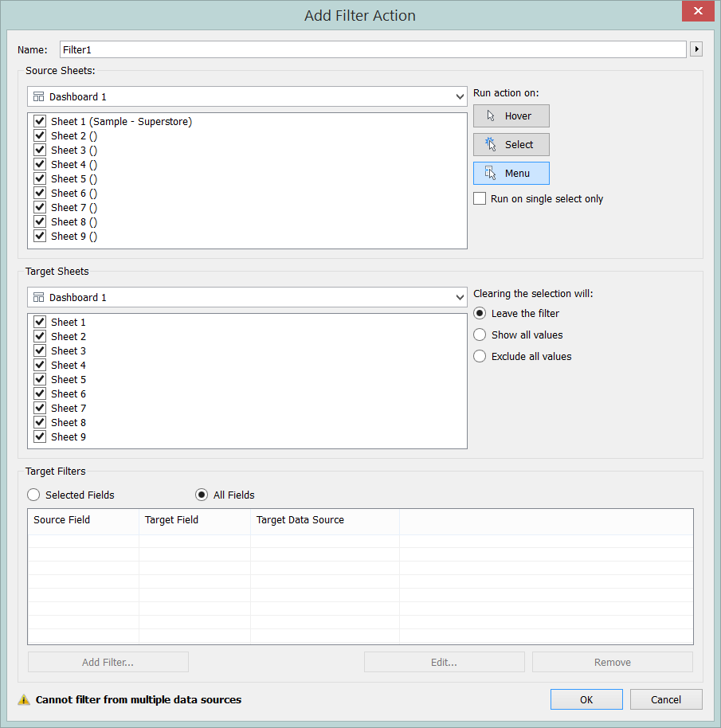The width and height of the screenshot is (721, 728).
Task: Choose Select as run action
Action: (511, 145)
